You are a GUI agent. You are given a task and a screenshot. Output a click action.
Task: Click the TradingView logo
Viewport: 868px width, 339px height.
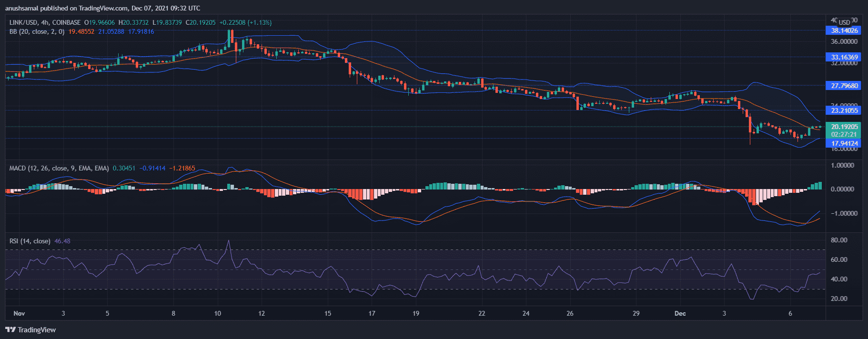coord(30,330)
